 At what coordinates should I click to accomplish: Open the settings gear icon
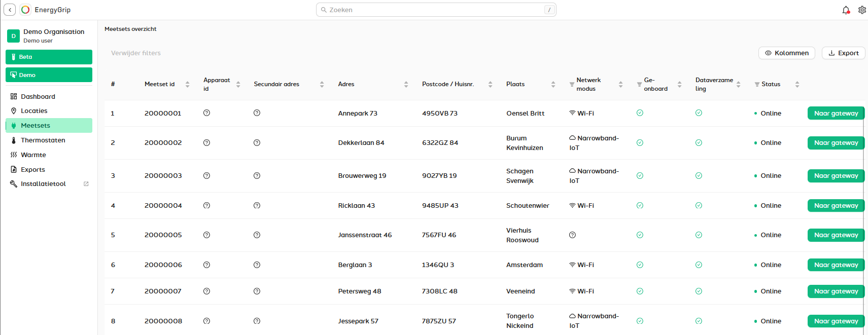862,10
